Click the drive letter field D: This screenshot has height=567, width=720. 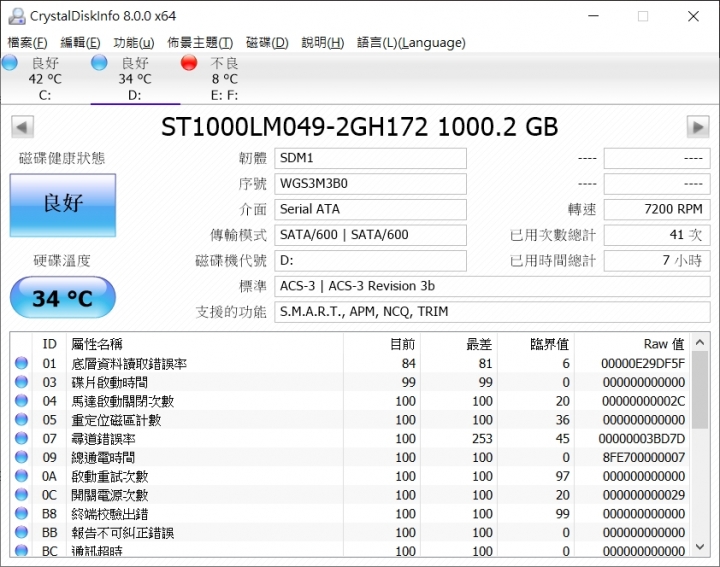tap(370, 261)
